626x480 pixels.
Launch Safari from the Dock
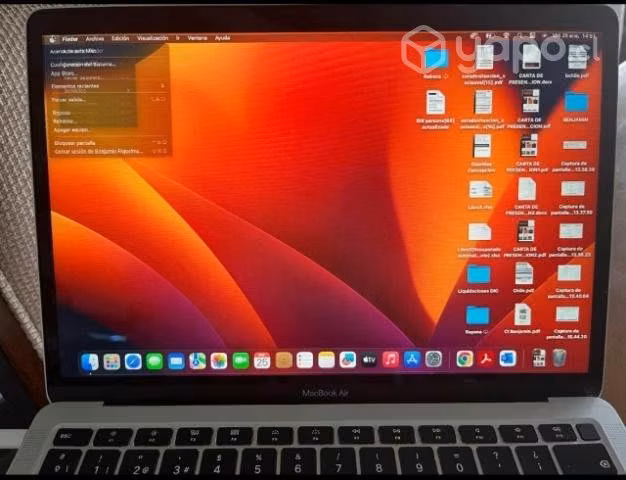coord(133,362)
